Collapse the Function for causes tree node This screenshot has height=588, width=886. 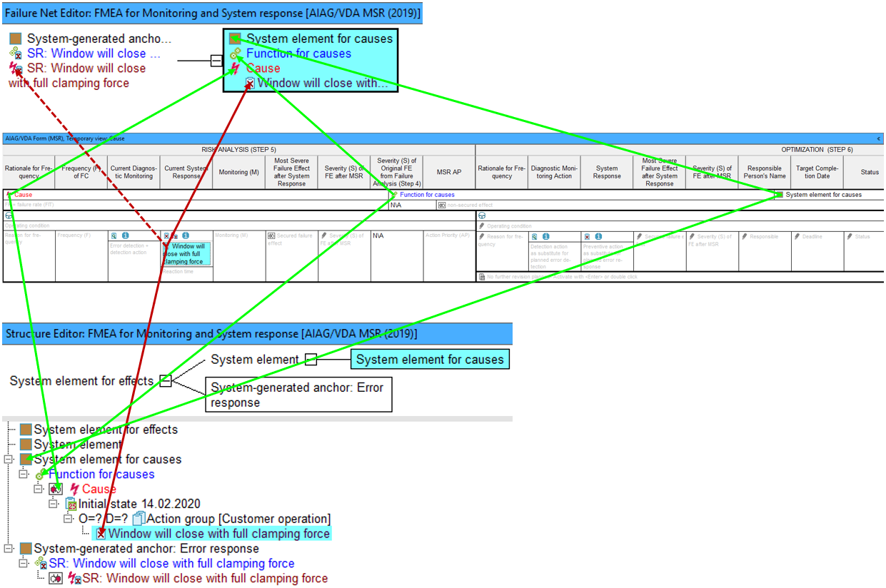(x=23, y=475)
